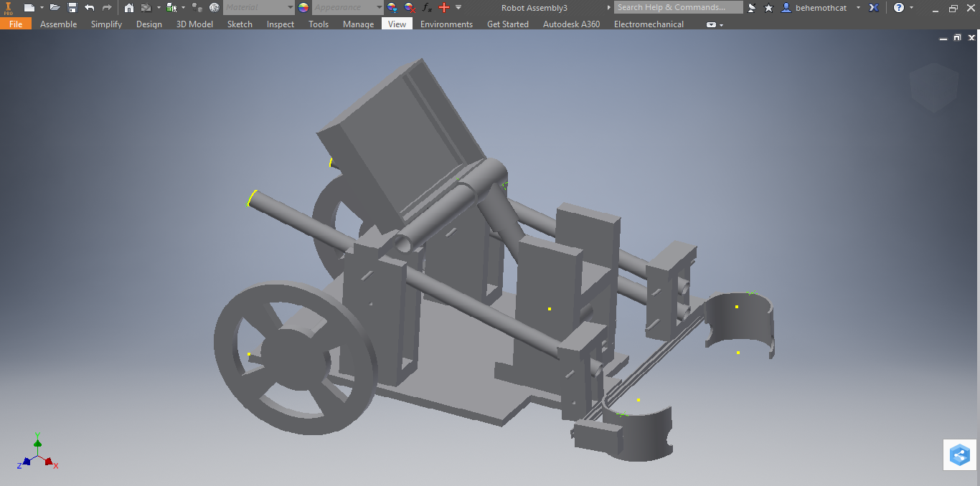The height and width of the screenshot is (486, 980).
Task: Click the appearance color wheel icon
Action: point(303,7)
